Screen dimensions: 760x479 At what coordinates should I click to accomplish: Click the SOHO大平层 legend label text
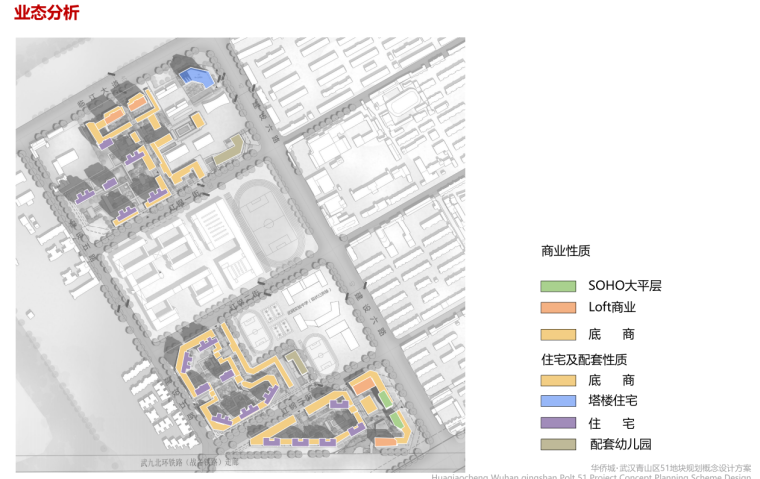[x=624, y=286]
